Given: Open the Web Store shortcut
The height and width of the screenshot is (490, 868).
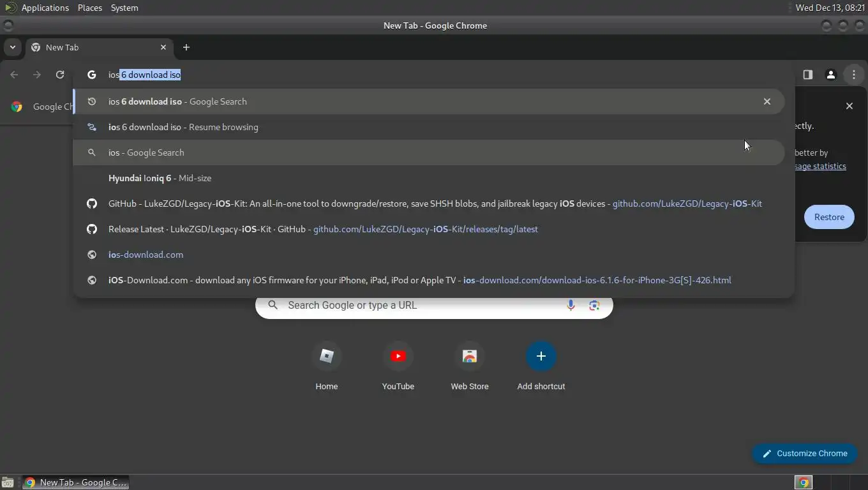Looking at the screenshot, I should [x=470, y=367].
